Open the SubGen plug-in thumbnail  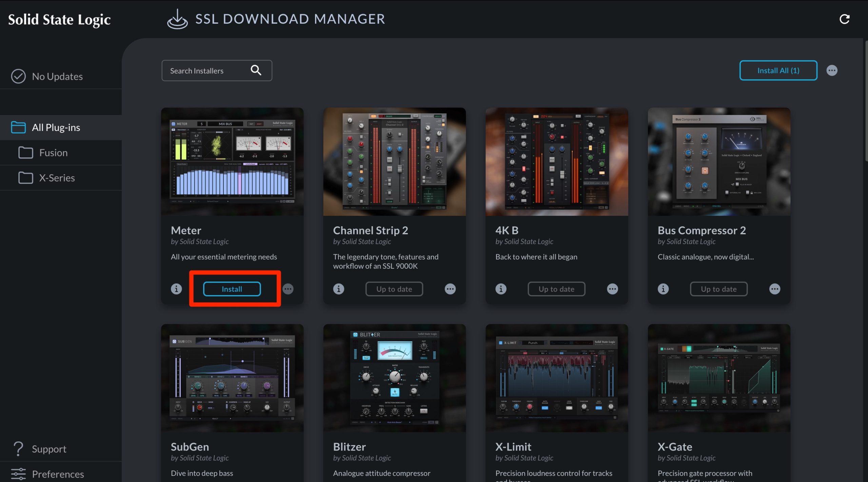point(232,378)
